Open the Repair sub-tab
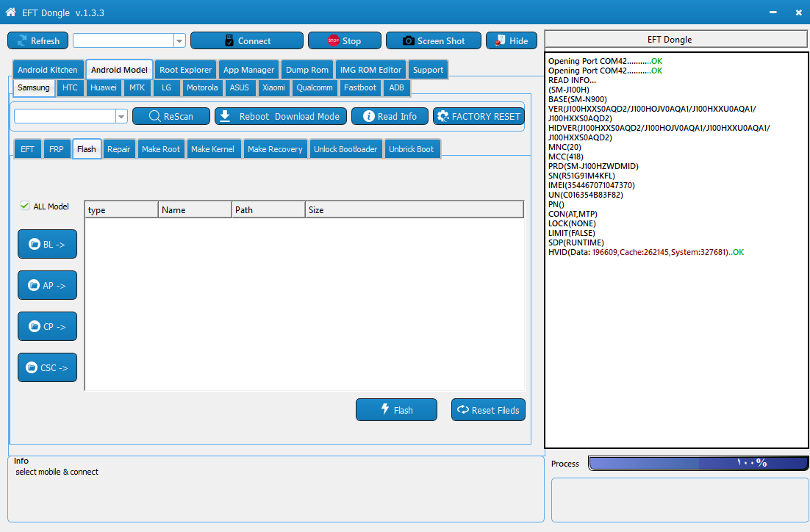Image resolution: width=810 pixels, height=532 pixels. tap(119, 148)
